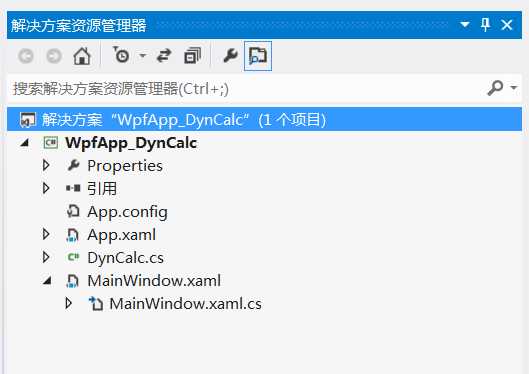Select the App.xaml file

coord(121,235)
